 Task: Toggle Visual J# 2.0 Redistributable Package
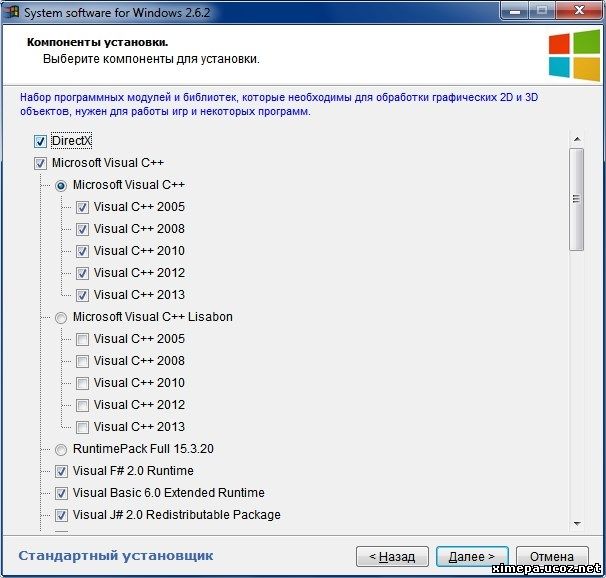point(62,515)
